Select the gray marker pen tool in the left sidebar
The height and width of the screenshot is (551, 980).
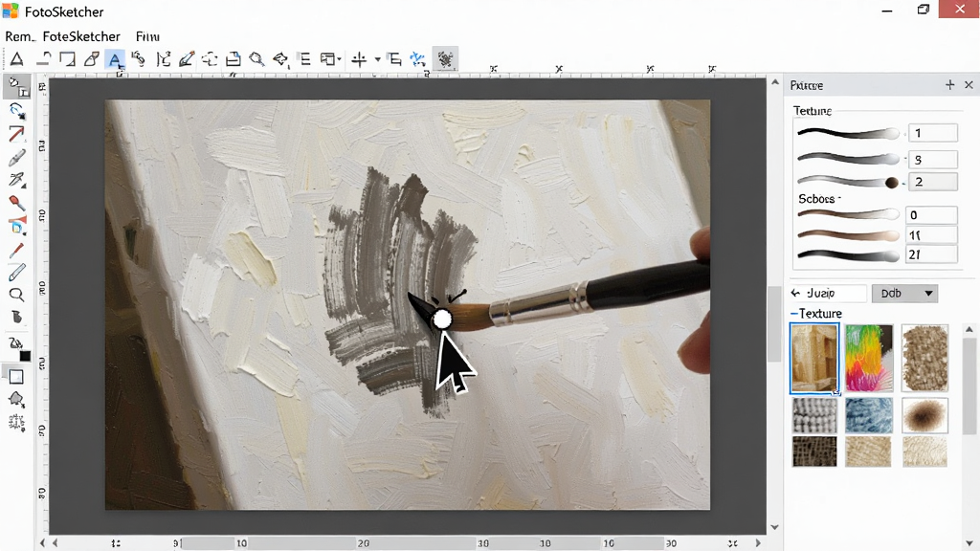(17, 158)
